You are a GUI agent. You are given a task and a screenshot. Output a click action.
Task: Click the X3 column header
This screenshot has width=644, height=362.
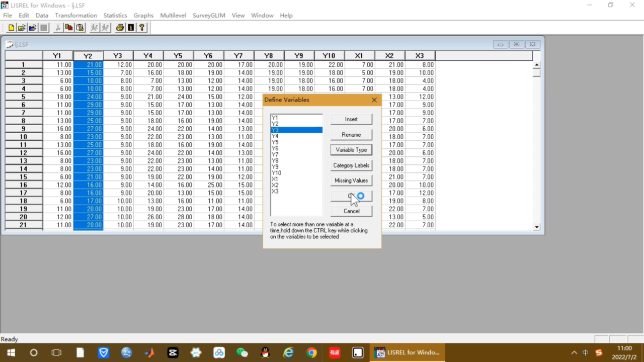420,56
